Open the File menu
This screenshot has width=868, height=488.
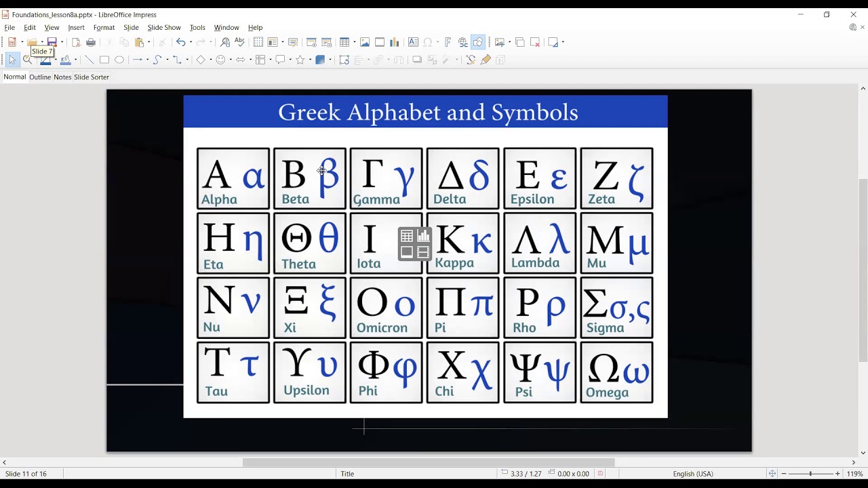click(9, 28)
